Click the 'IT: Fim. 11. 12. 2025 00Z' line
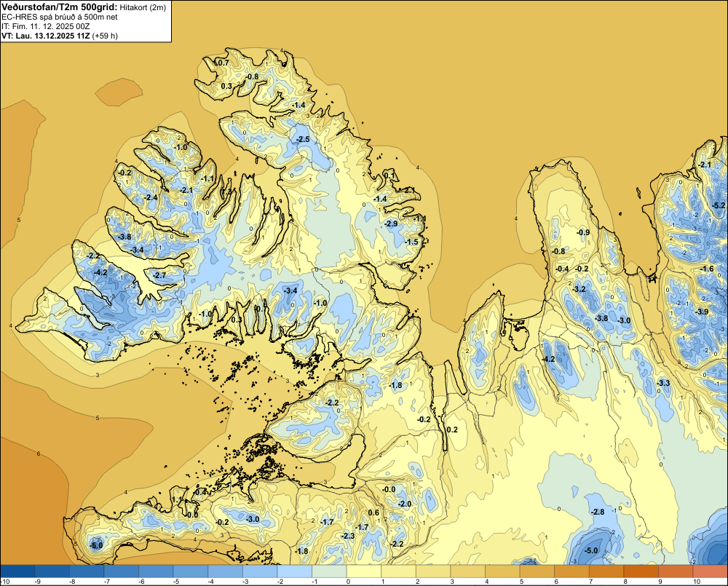 pyautogui.click(x=44, y=26)
